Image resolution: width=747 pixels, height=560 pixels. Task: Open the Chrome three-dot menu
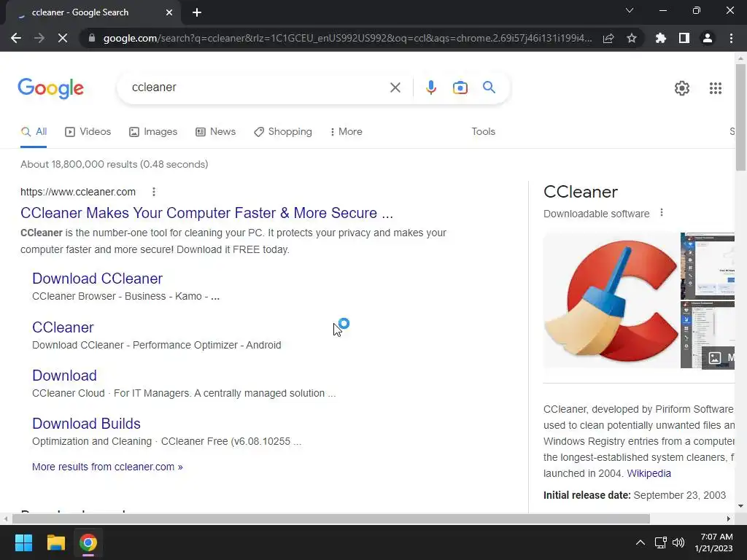pyautogui.click(x=731, y=38)
